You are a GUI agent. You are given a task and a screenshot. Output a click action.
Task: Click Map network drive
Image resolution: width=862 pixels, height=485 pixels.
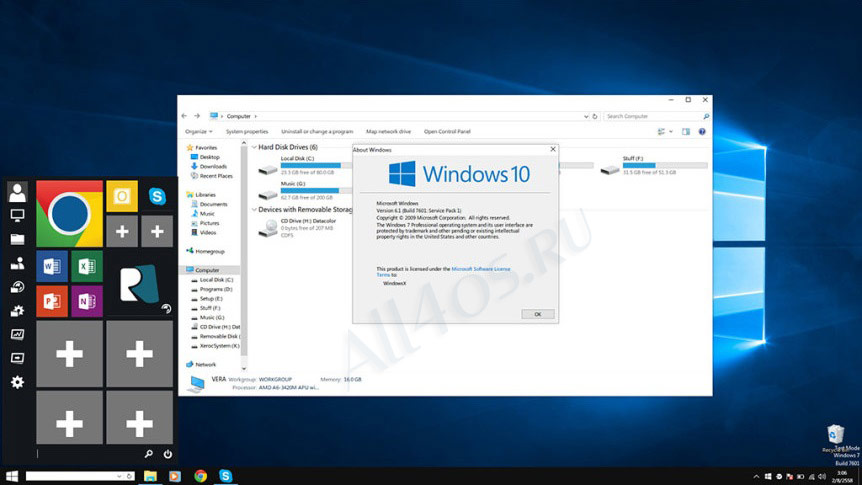point(389,132)
